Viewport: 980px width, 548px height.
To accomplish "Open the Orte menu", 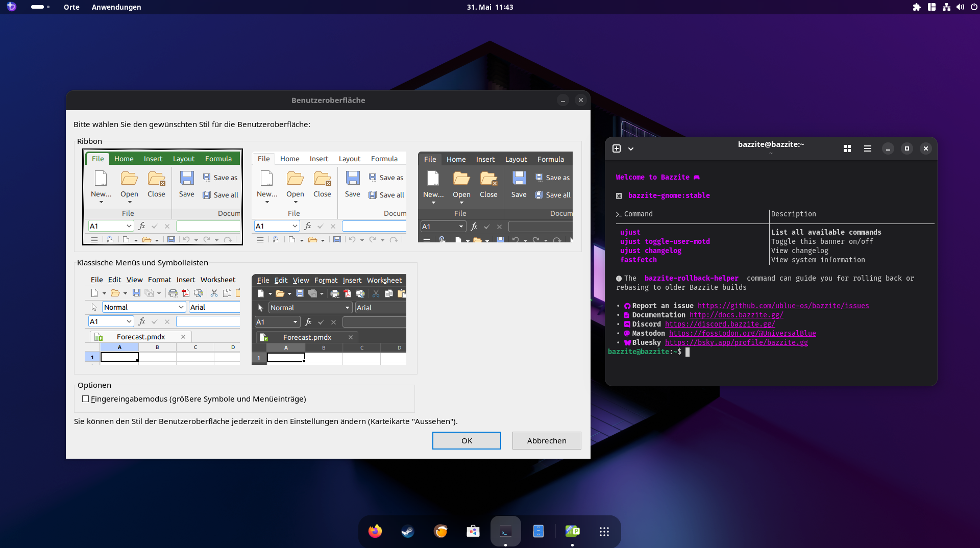I will pos(71,7).
